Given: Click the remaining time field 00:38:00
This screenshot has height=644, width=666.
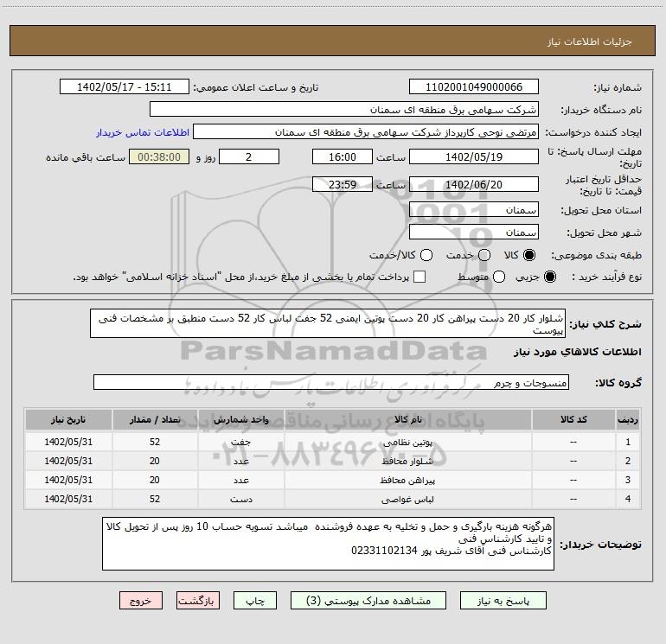Looking at the screenshot, I should point(159,156).
